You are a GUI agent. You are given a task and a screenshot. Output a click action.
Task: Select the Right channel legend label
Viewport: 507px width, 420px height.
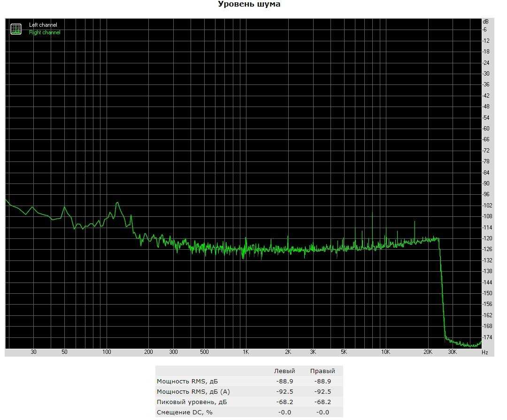click(45, 32)
